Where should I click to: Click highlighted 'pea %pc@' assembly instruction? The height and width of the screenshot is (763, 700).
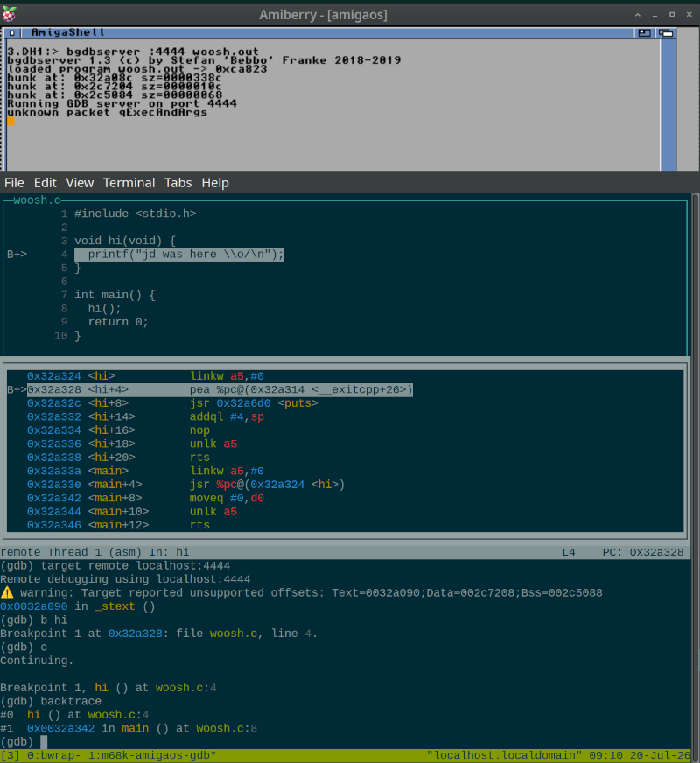301,389
